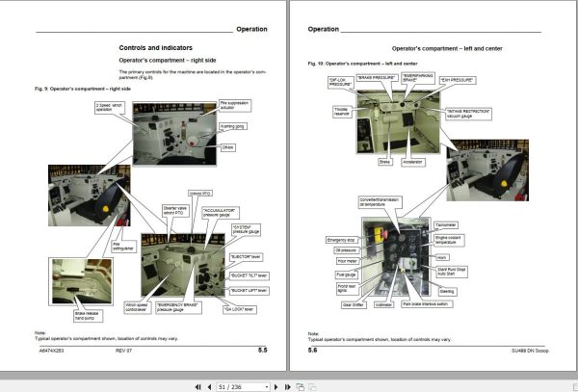This screenshot has height=392, width=578.
Task: Click the 'Hour meter' label
Action: pyautogui.click(x=348, y=261)
